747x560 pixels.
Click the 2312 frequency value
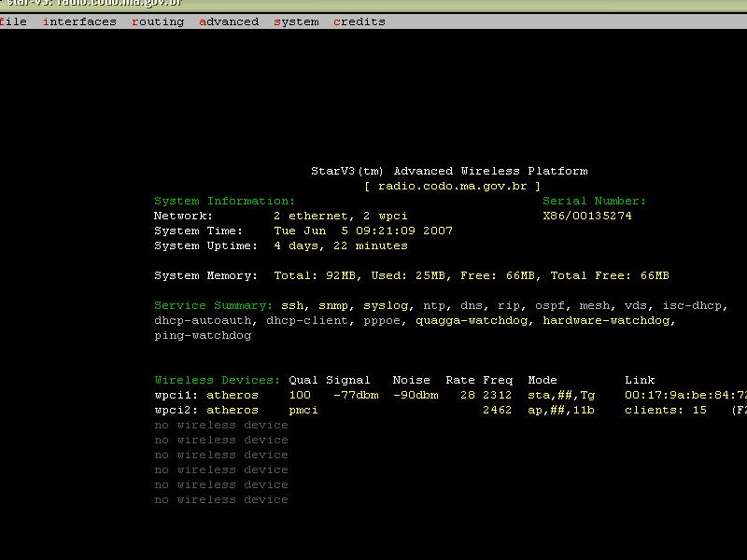tap(497, 395)
